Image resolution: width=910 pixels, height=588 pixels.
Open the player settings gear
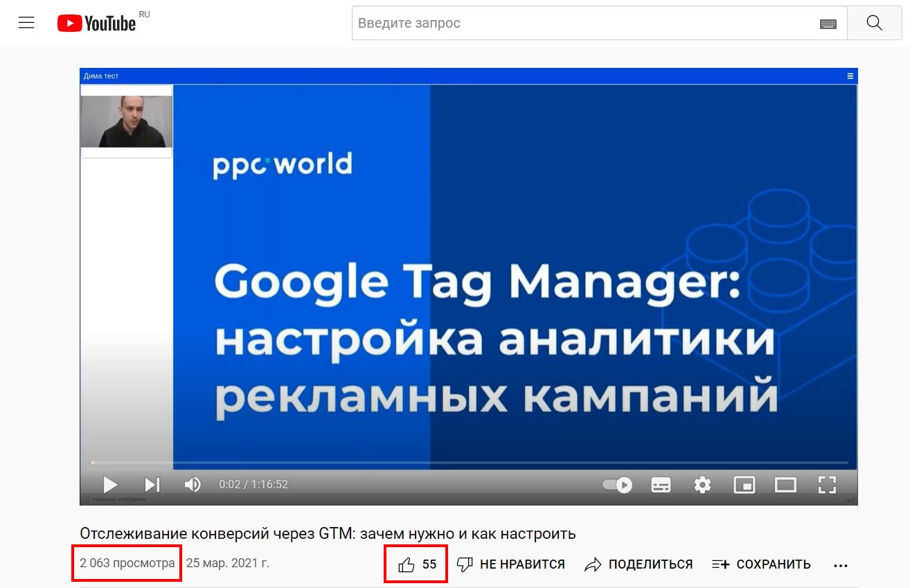(x=702, y=484)
